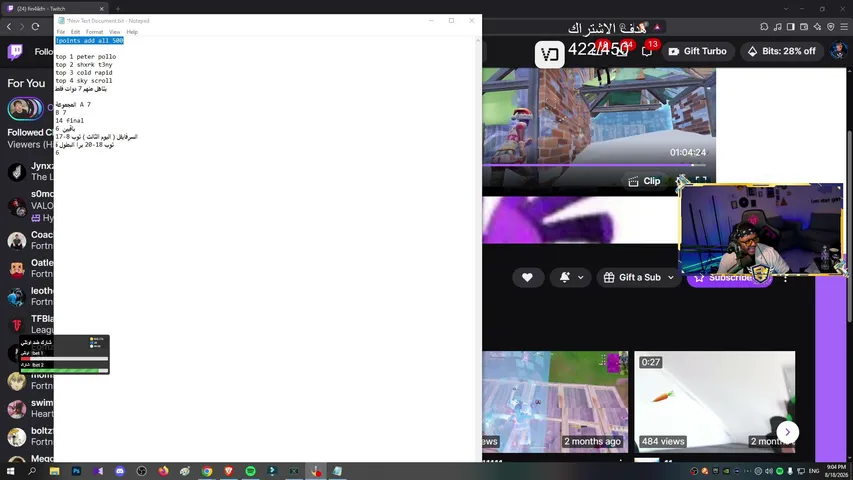The height and width of the screenshot is (480, 853).
Task: Click the Twitch logo home icon
Action: (15, 52)
